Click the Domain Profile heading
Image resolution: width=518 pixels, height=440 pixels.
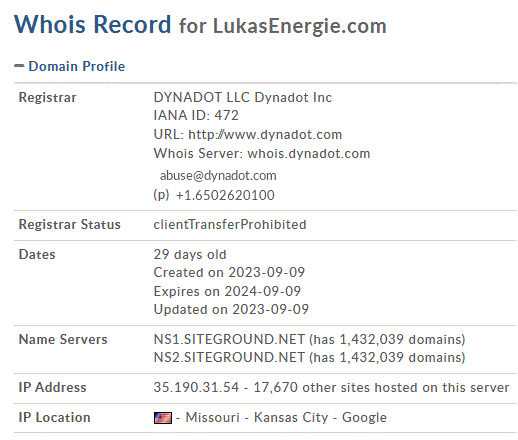tap(76, 66)
